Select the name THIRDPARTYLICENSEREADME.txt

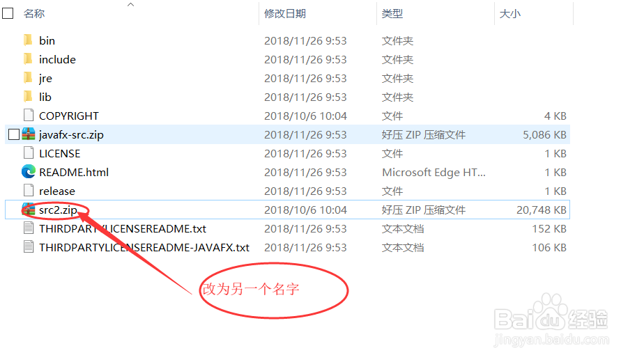(123, 228)
